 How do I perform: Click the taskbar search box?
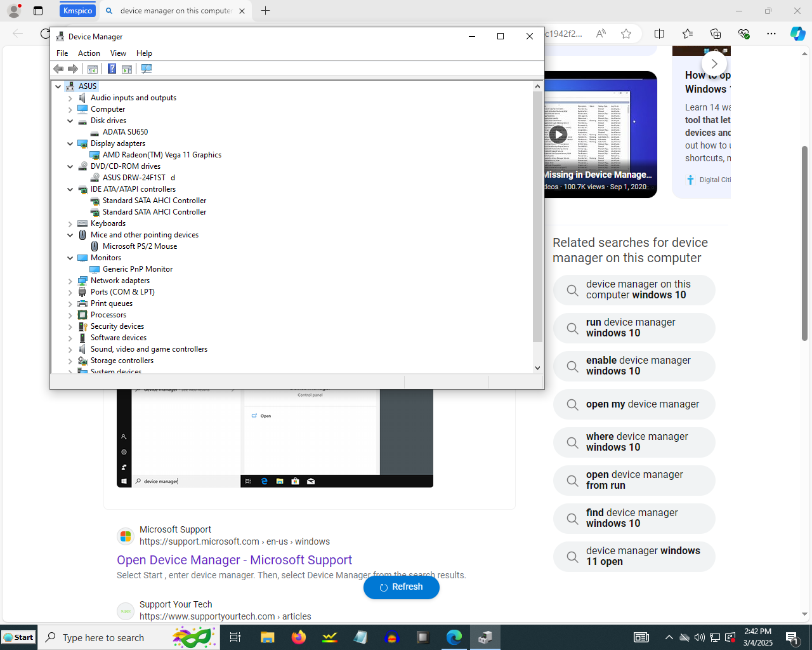coord(129,637)
